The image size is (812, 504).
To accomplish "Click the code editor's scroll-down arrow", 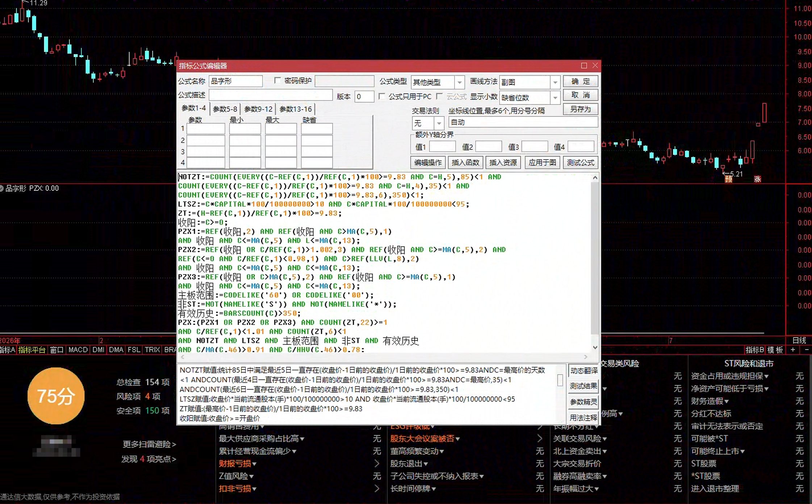I will [595, 348].
